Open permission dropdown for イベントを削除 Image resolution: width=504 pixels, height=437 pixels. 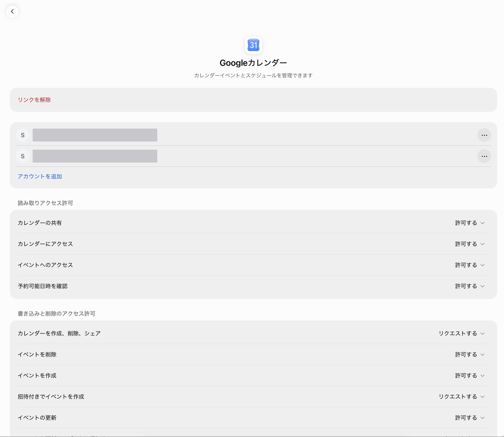[470, 355]
